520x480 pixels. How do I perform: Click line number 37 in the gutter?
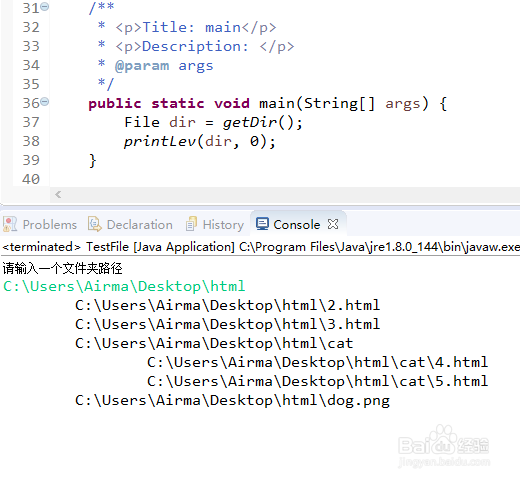point(31,122)
